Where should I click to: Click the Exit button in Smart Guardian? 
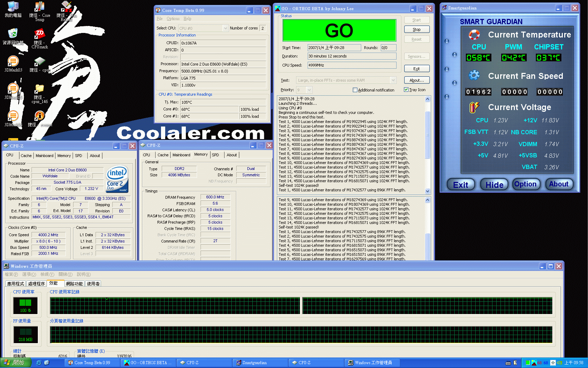point(461,184)
